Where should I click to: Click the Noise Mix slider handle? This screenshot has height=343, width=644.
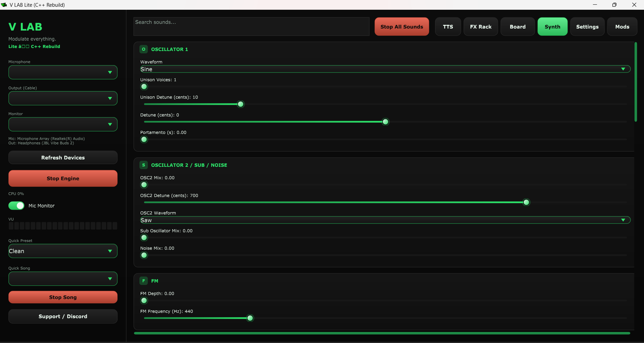click(144, 255)
